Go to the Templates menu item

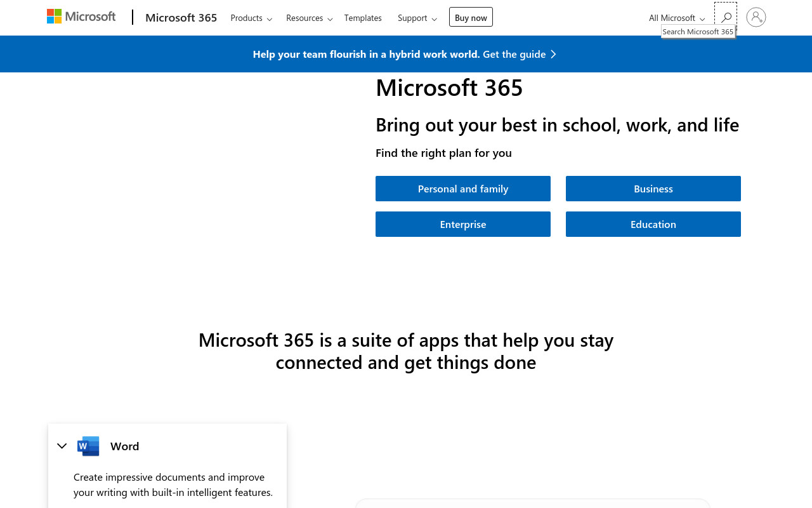click(x=363, y=18)
